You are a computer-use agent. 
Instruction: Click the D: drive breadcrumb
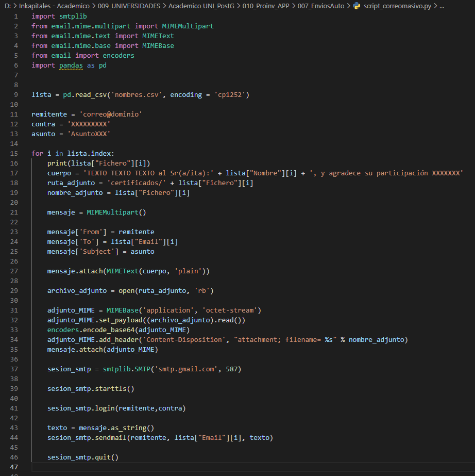pyautogui.click(x=8, y=6)
